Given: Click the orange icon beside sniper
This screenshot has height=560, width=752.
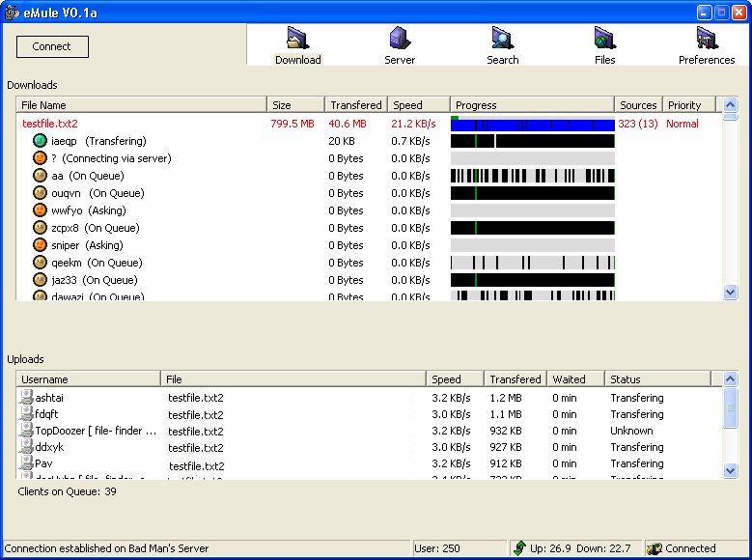Looking at the screenshot, I should [40, 244].
